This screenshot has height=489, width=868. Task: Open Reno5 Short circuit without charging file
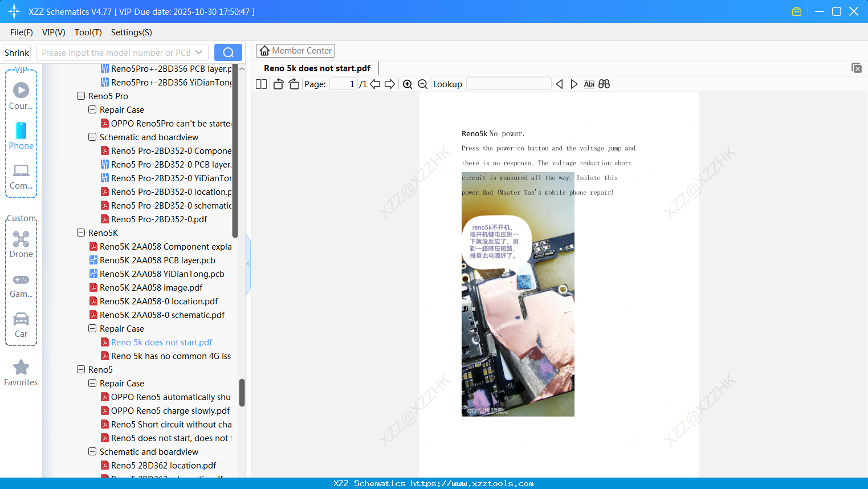point(166,425)
